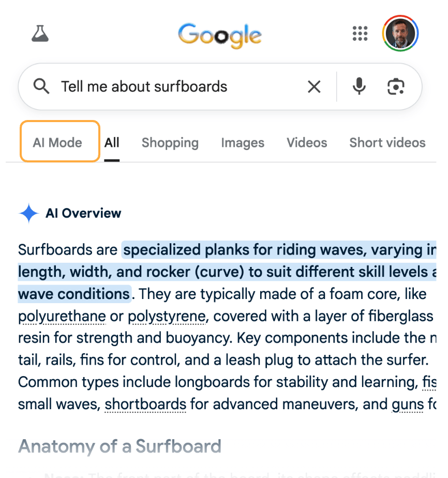This screenshot has height=478, width=448.
Task: Click the AI Overview sparkle icon
Action: coord(28,213)
